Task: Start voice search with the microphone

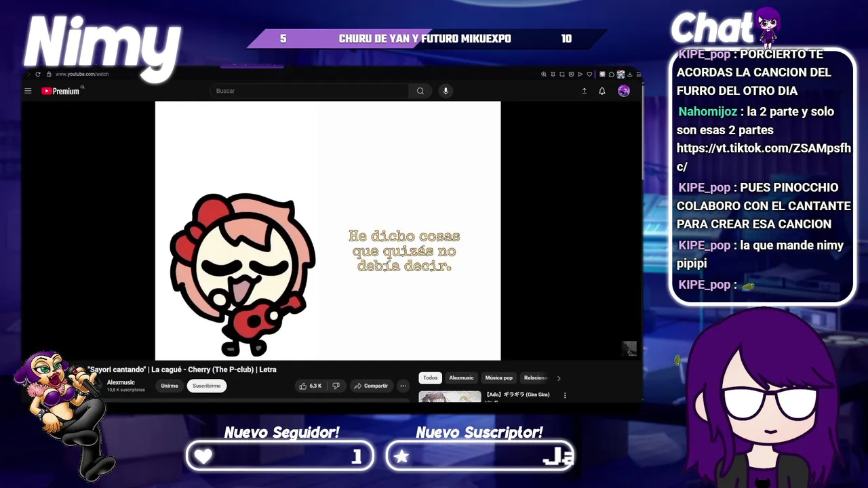Action: click(446, 91)
